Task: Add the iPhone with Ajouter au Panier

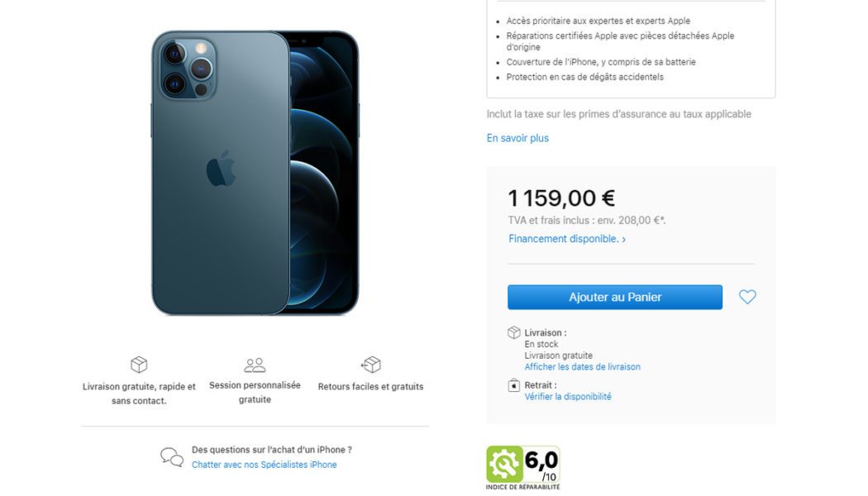Action: point(615,298)
